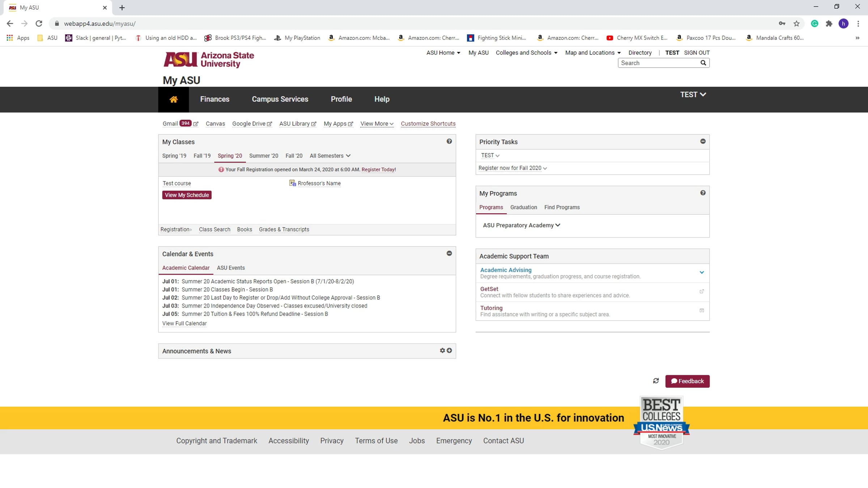Select the Summer '20 tab

264,156
